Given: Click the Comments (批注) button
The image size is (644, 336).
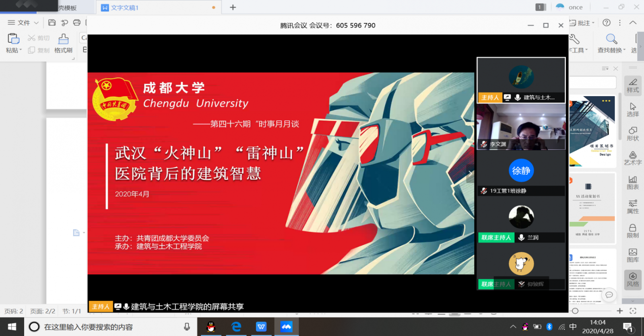Looking at the screenshot, I should coord(582,23).
